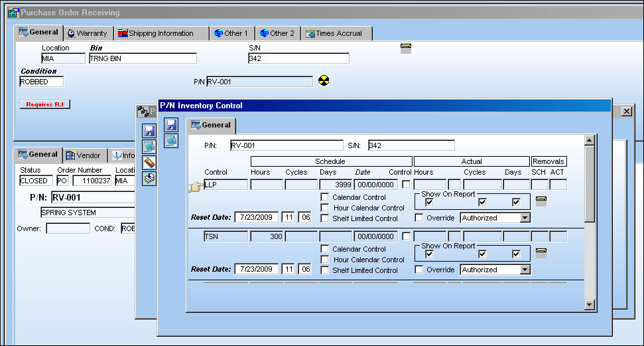
Task: Click the Bin field containing TRNG BIN
Action: 143,58
